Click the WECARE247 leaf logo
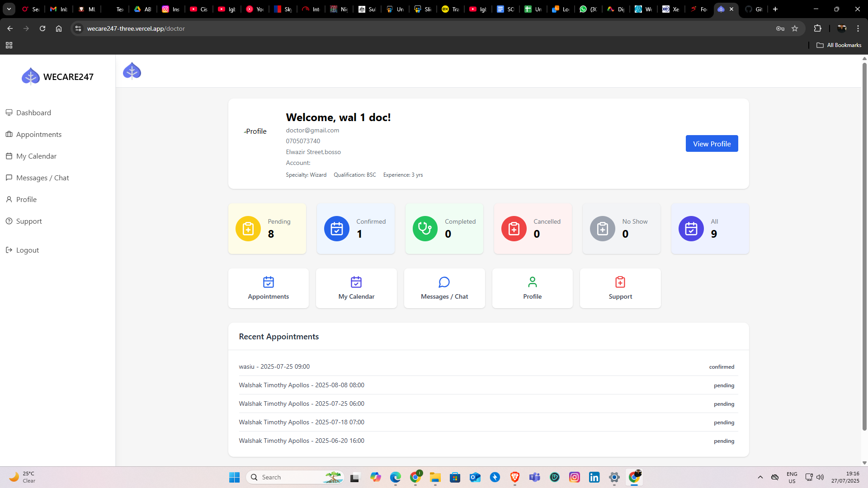Image resolution: width=868 pixels, height=488 pixels. point(30,75)
